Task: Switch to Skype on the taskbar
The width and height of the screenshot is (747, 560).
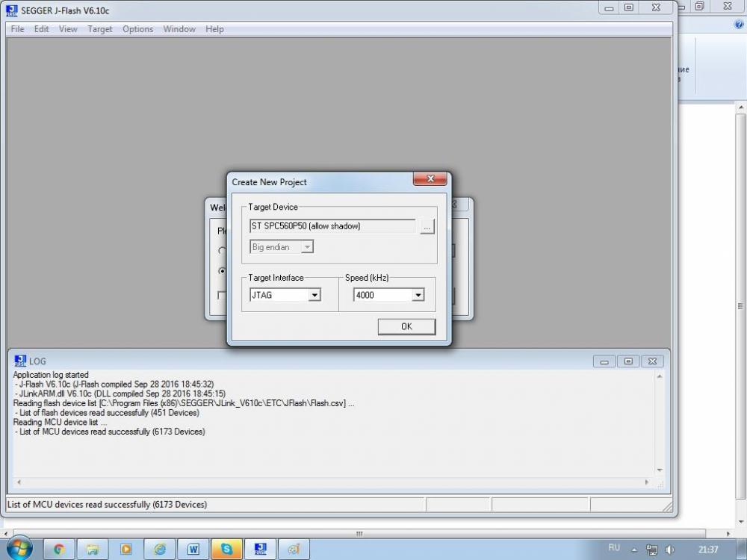Action: [226, 550]
